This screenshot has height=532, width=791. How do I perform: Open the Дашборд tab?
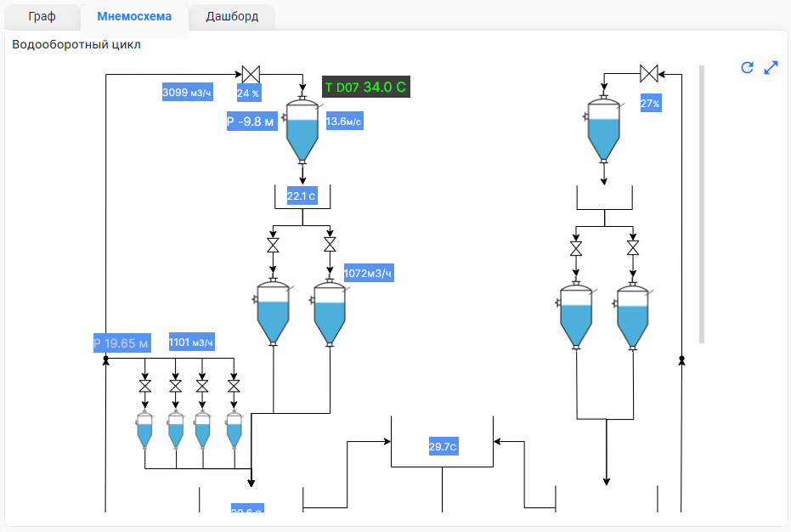pos(232,17)
